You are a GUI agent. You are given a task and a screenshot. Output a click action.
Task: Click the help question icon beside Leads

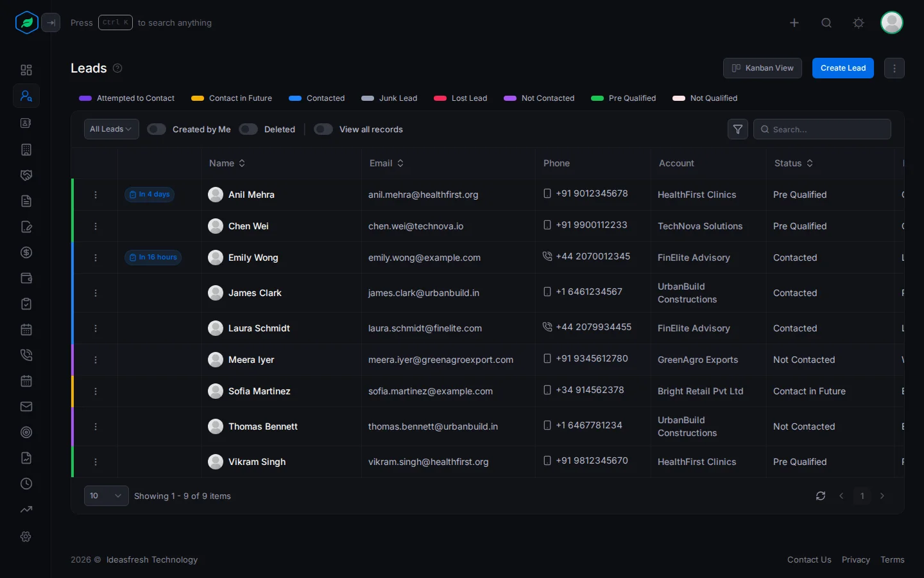point(117,68)
